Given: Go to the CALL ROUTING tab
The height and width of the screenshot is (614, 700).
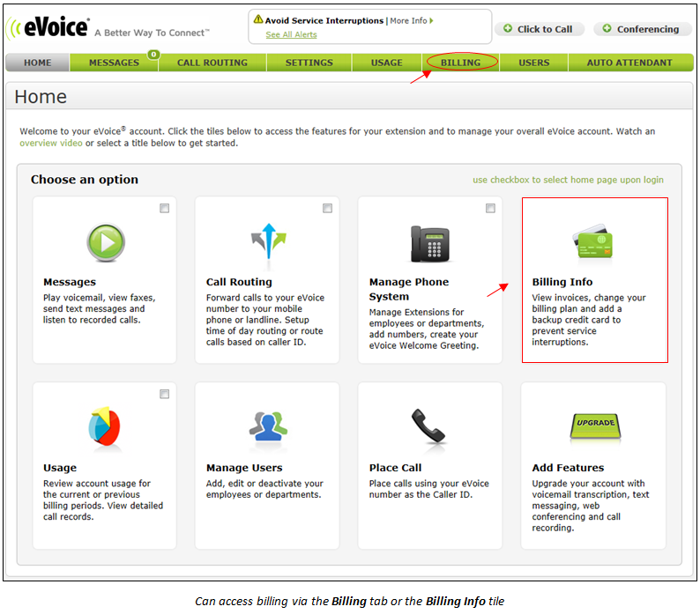Looking at the screenshot, I should (212, 63).
